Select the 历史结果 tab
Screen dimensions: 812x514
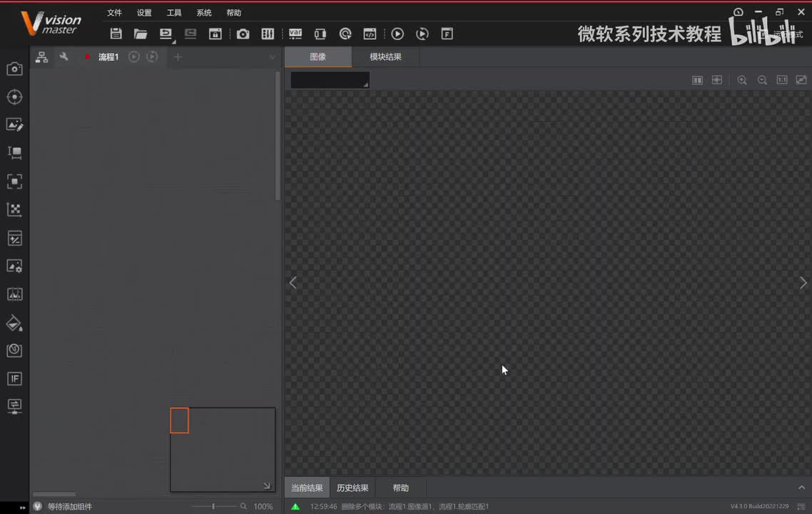click(x=352, y=488)
